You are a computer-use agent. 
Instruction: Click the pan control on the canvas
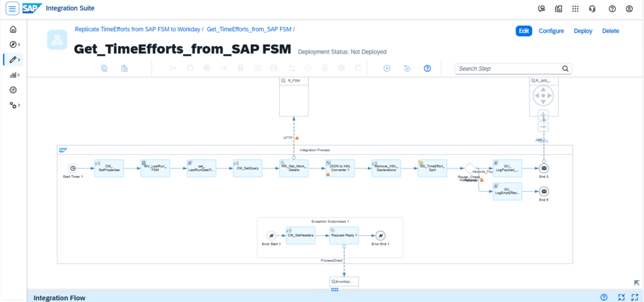(x=543, y=96)
